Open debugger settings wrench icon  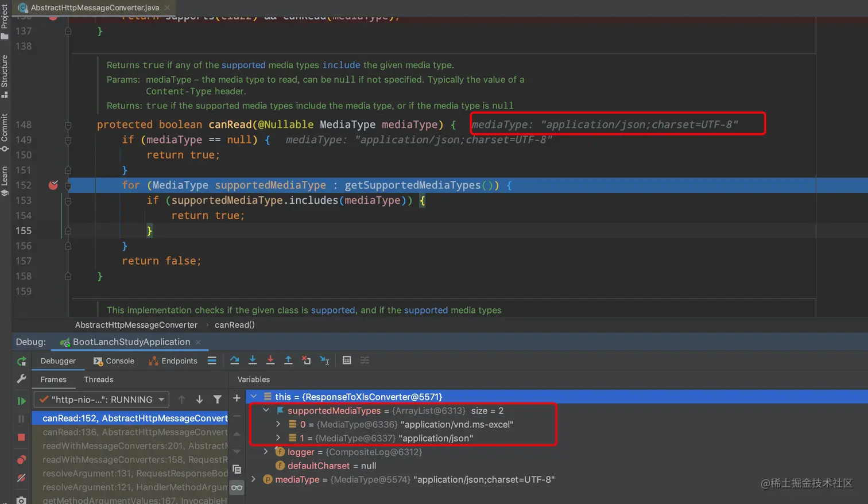point(21,379)
